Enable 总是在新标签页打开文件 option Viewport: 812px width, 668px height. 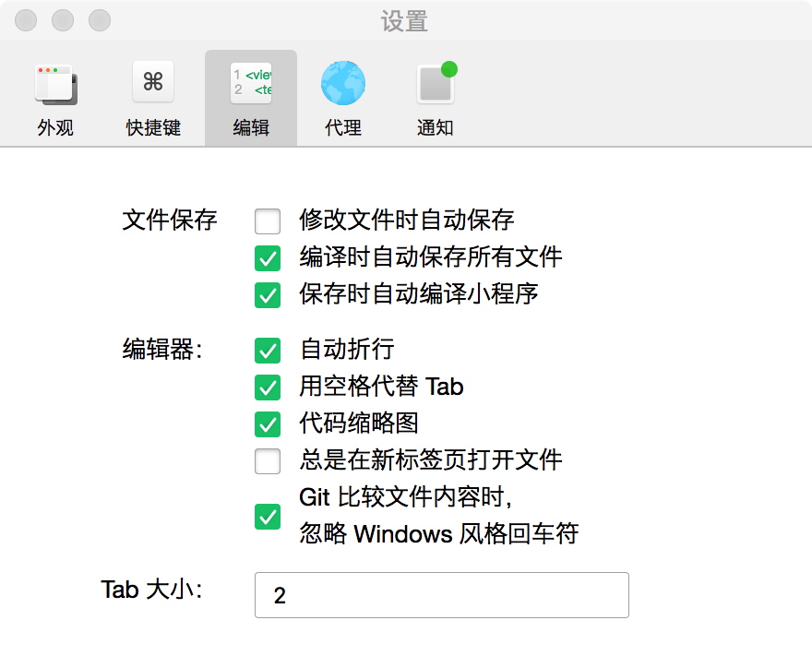coord(268,460)
